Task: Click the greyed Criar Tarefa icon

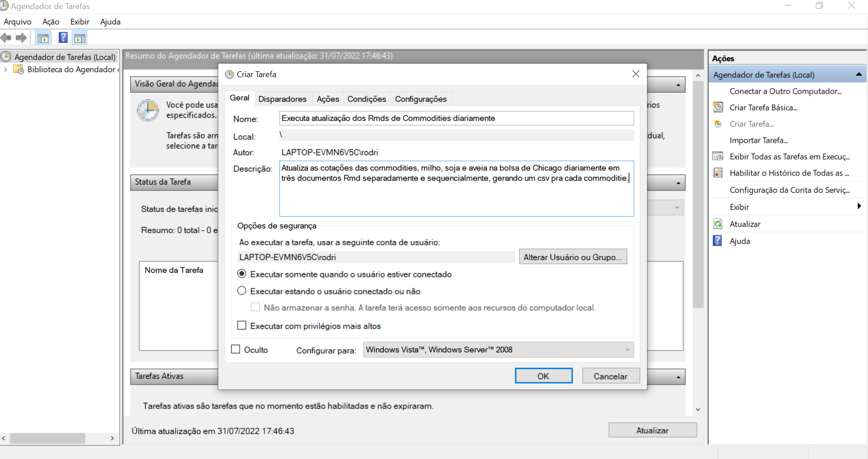Action: coord(718,123)
